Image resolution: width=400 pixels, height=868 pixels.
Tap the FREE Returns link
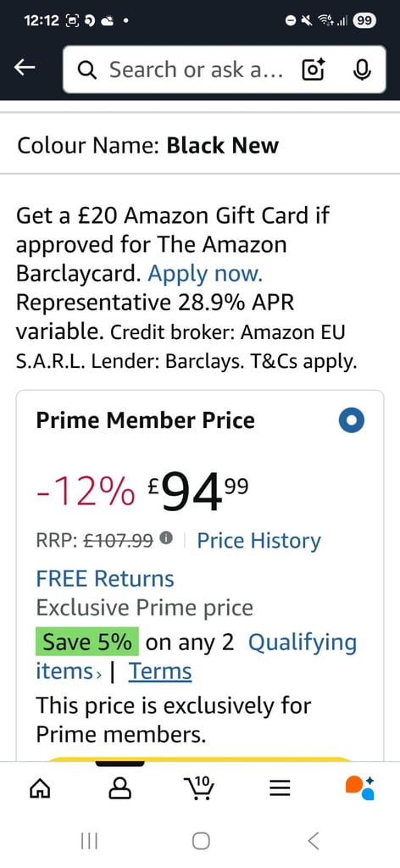(x=105, y=578)
